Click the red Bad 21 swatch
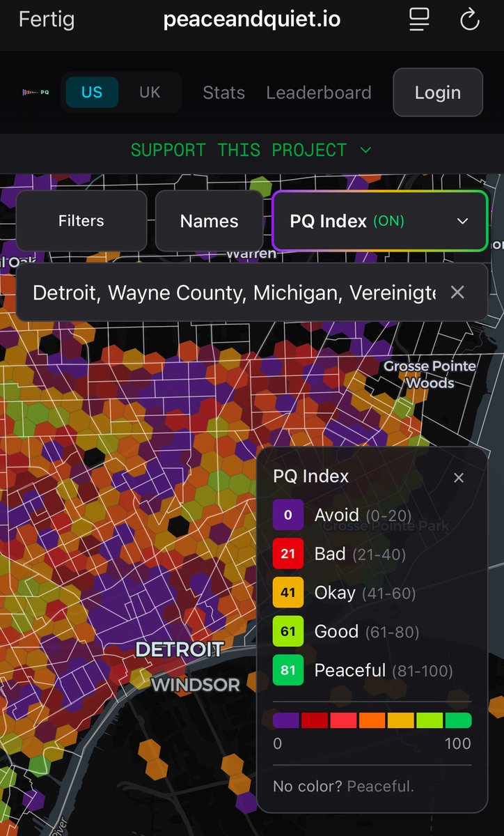This screenshot has width=504, height=836. click(288, 555)
